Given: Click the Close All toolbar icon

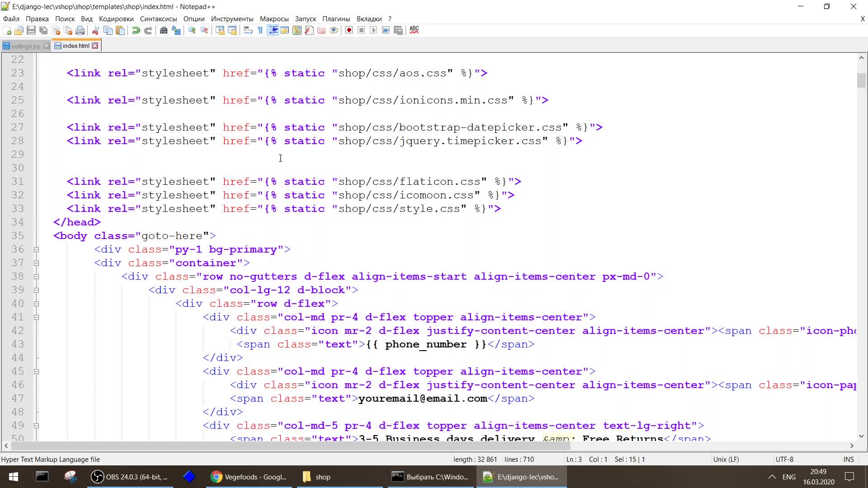Looking at the screenshot, I should 68,30.
